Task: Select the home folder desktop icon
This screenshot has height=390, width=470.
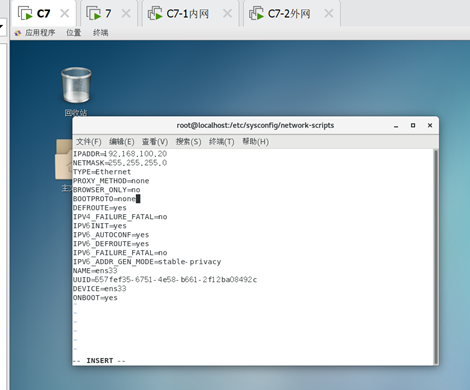Action: tap(64, 159)
